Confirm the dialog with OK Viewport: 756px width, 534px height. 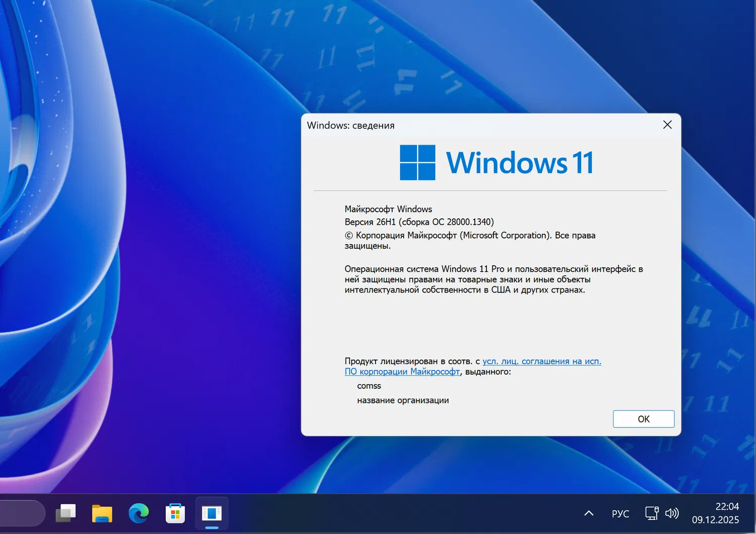[643, 419]
